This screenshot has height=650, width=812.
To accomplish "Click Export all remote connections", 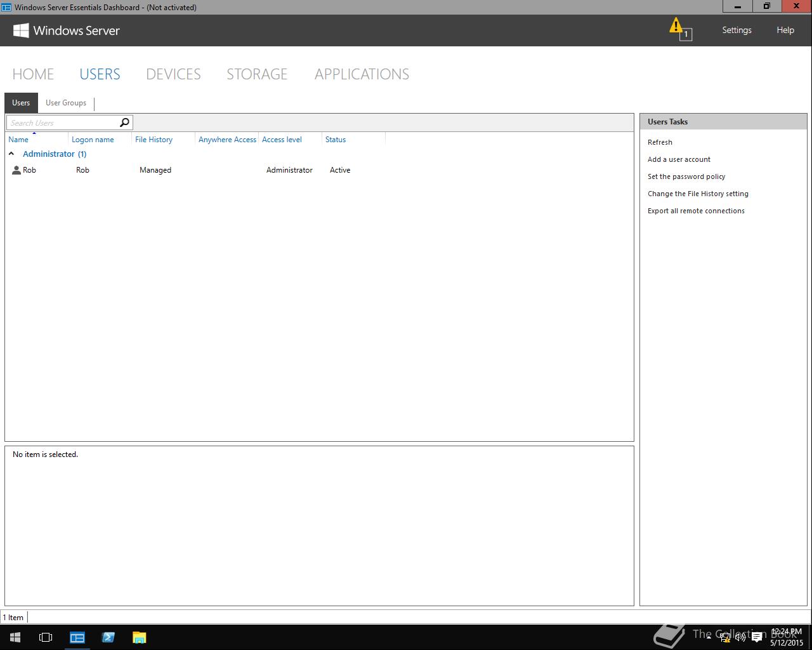I will 696,211.
